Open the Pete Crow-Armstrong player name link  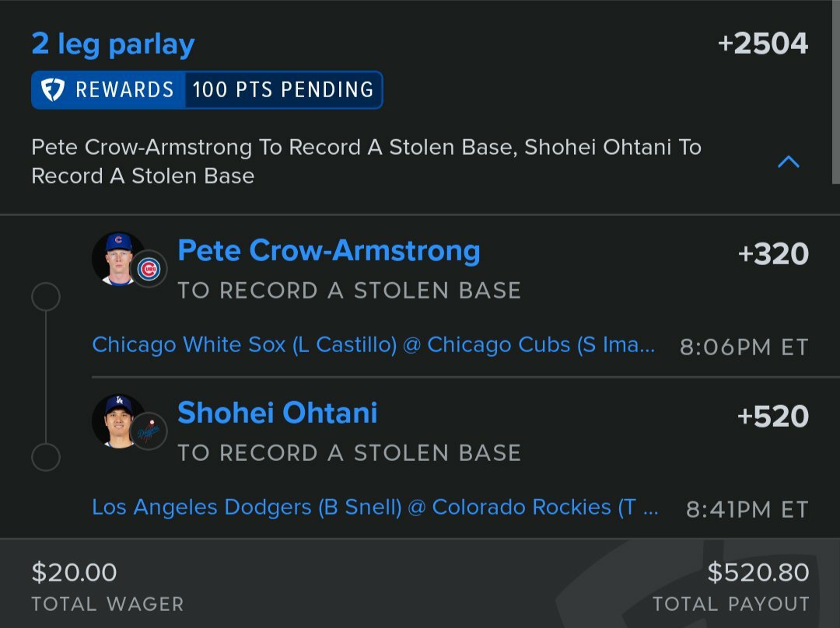point(329,251)
